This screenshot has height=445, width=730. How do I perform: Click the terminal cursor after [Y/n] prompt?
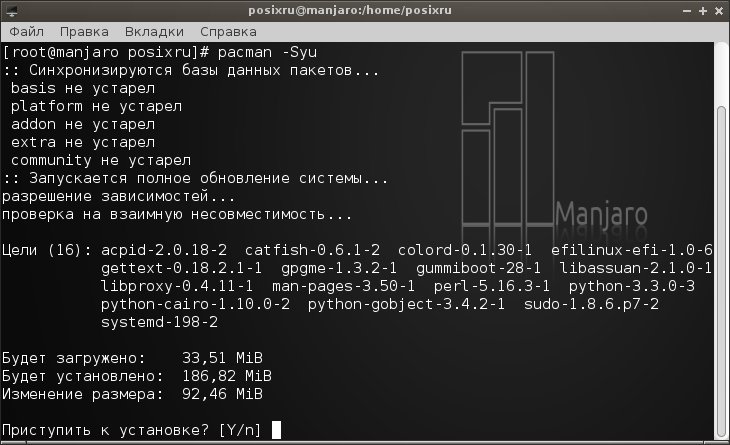(276, 430)
